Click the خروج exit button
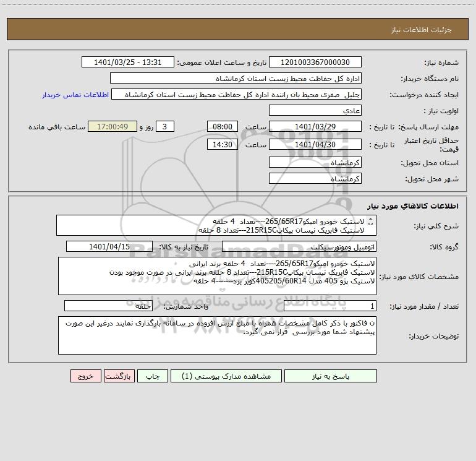Viewport: 476px width, 461px height. coord(85,376)
